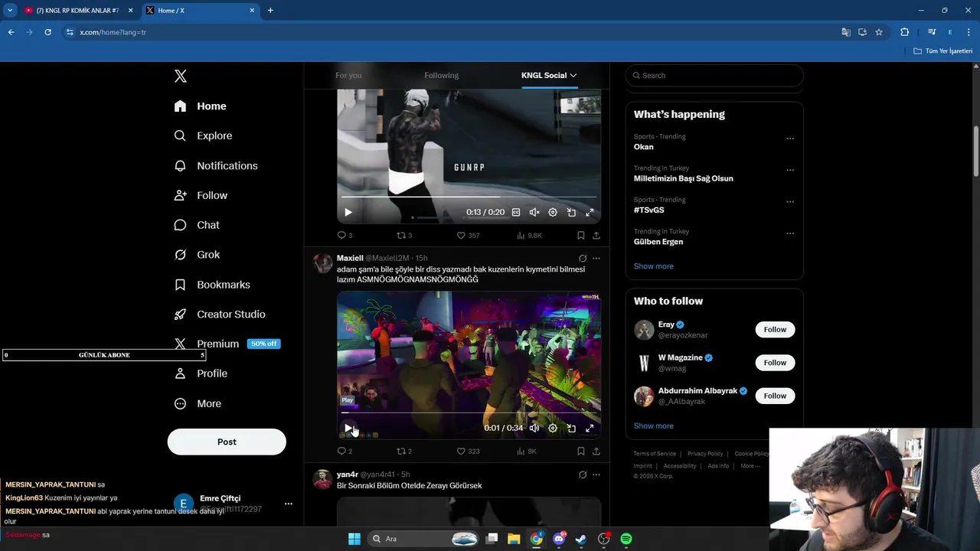Repost the GUNRP video post
The width and height of the screenshot is (980, 551).
pyautogui.click(x=404, y=236)
